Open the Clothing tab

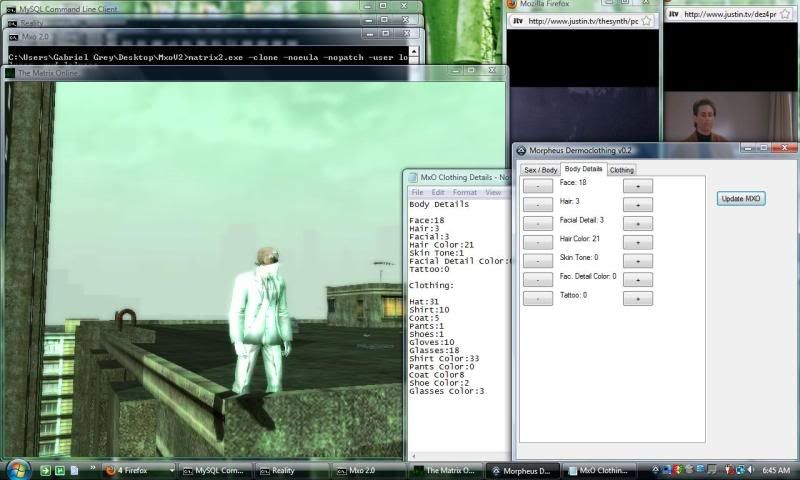pyautogui.click(x=621, y=170)
